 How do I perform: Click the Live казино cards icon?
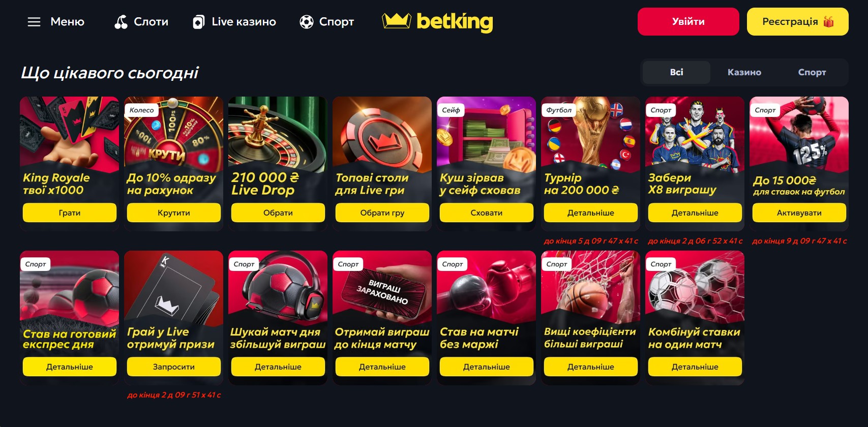point(199,22)
